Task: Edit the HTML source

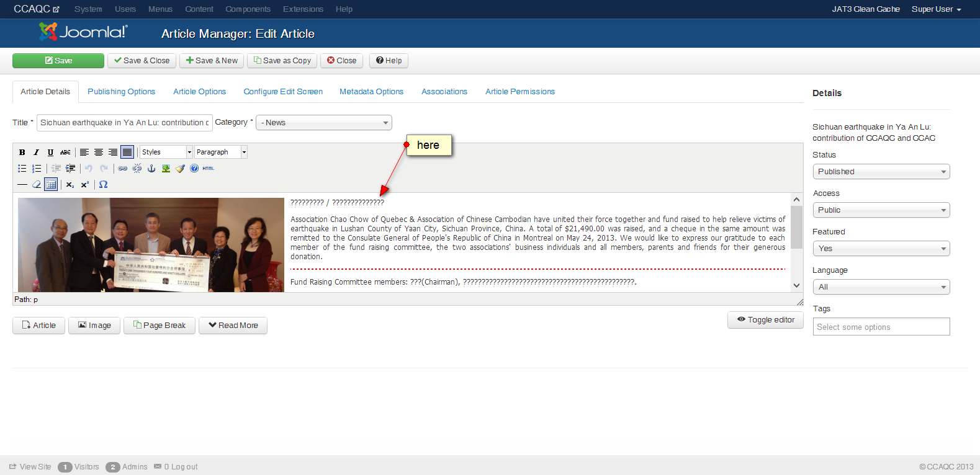Action: (x=209, y=168)
